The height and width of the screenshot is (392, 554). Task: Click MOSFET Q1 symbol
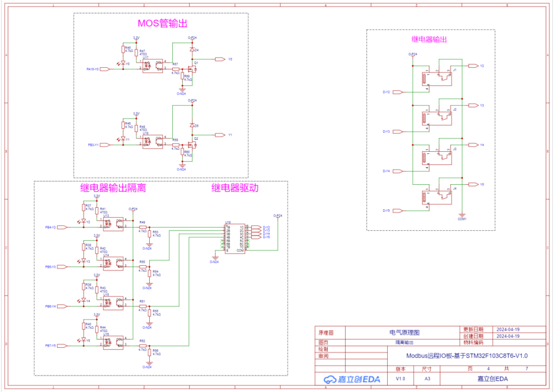(x=193, y=69)
